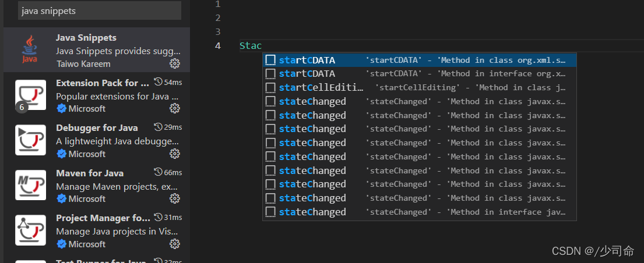The image size is (644, 263).
Task: Open Java Snippets manage gear
Action: (x=174, y=63)
